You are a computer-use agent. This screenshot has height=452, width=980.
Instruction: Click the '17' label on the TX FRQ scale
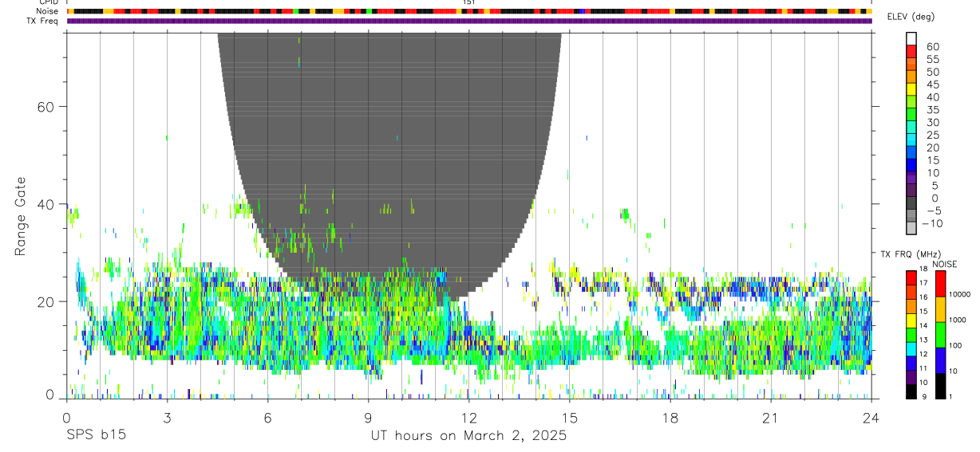(923, 283)
